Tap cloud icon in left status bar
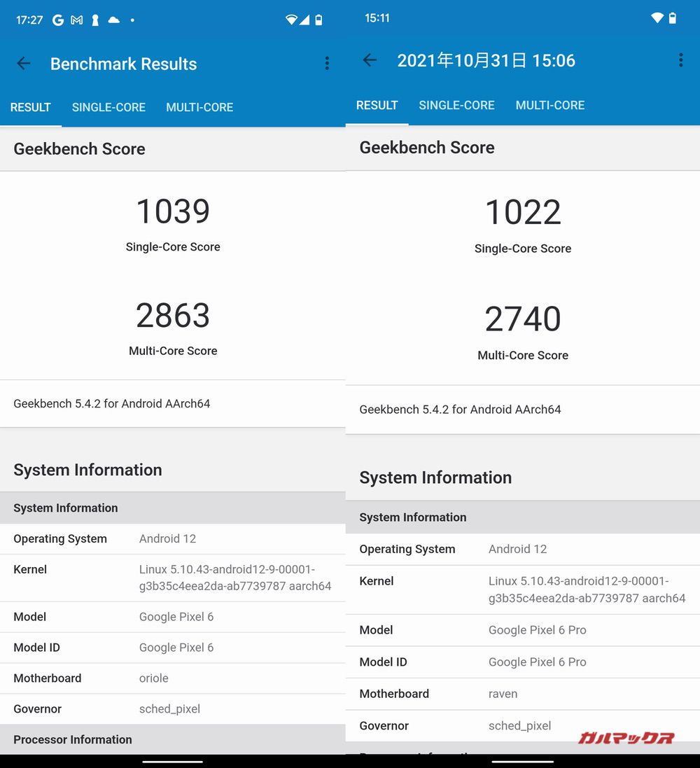This screenshot has width=700, height=768. (113, 20)
